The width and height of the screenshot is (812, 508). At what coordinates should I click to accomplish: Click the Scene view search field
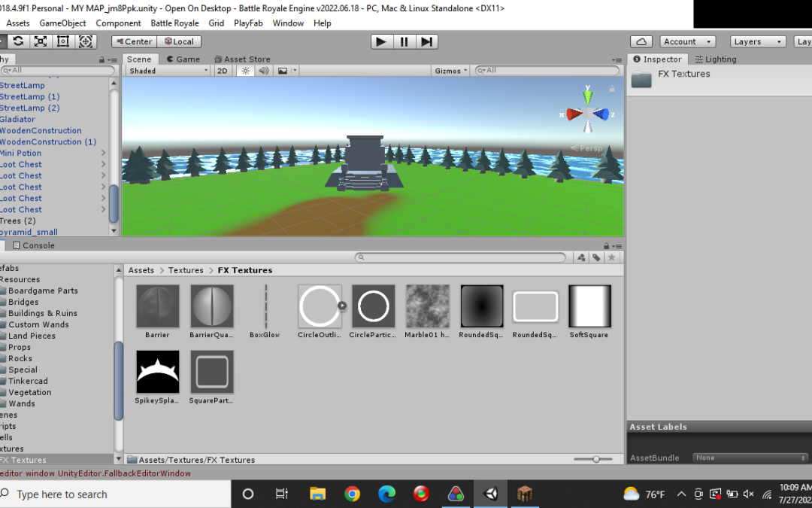click(x=547, y=71)
